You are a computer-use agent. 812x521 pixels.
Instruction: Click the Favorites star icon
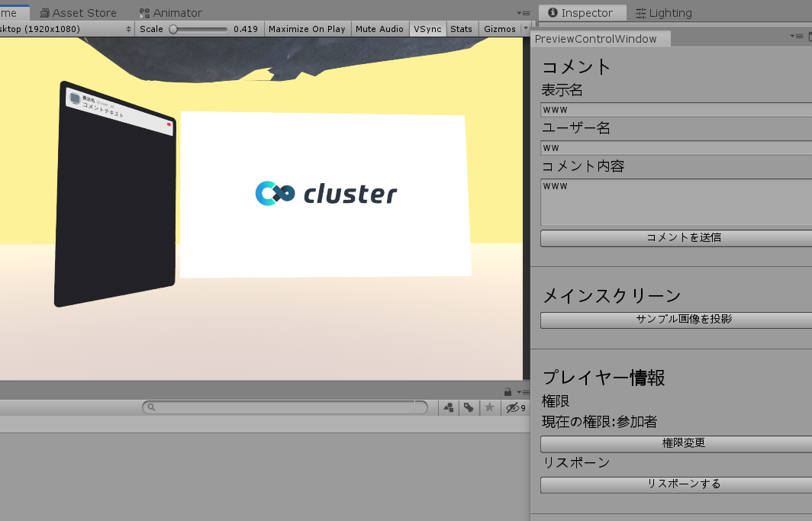489,407
